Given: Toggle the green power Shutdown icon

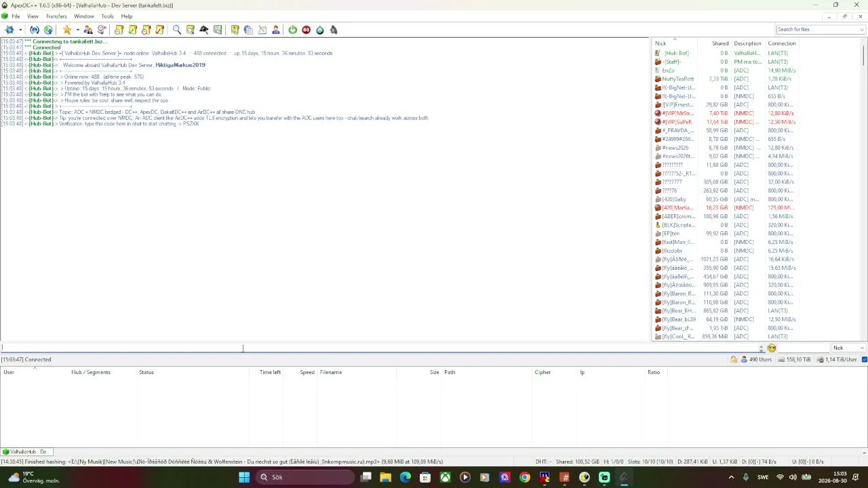Looking at the screenshot, I should coord(293,30).
